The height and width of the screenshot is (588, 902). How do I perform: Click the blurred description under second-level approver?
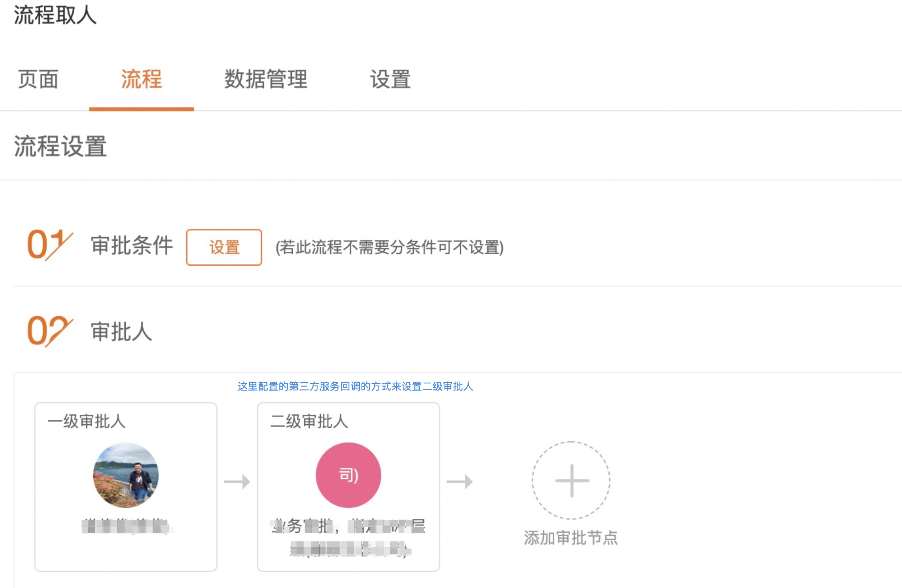click(x=348, y=537)
